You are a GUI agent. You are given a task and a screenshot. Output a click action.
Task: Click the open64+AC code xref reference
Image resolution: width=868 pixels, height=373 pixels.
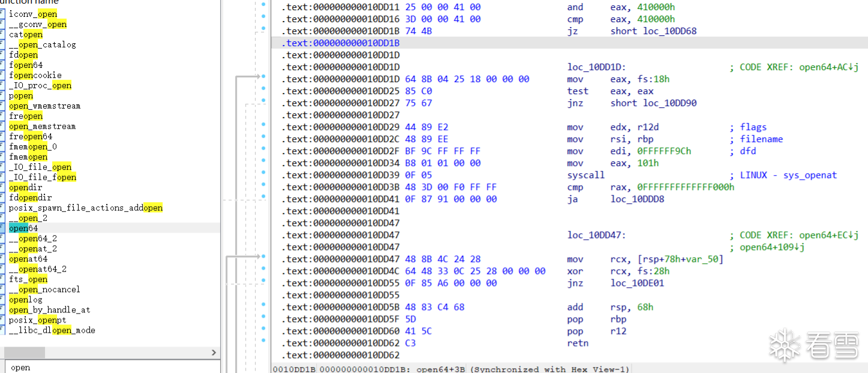click(828, 67)
